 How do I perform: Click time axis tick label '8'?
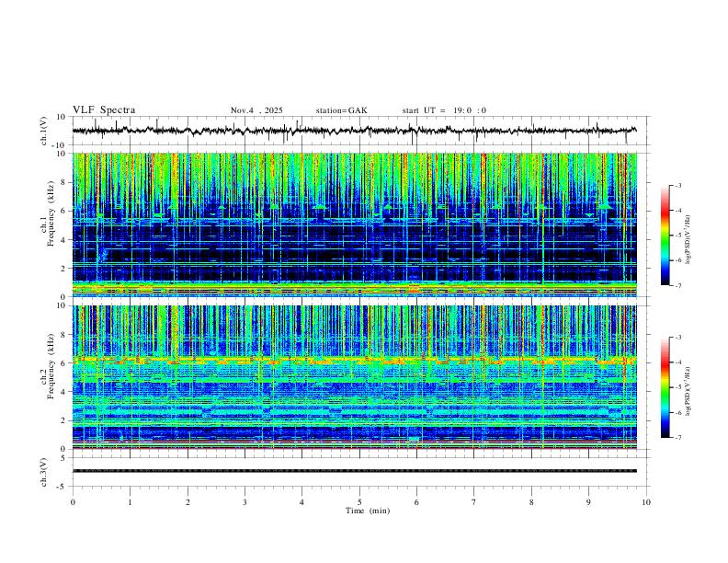tap(531, 502)
